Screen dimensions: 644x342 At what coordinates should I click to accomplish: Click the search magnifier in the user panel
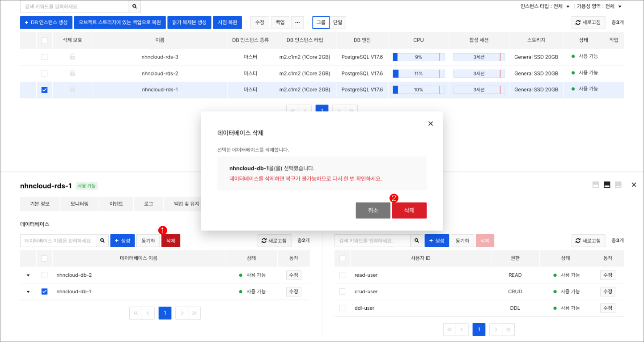tap(416, 240)
